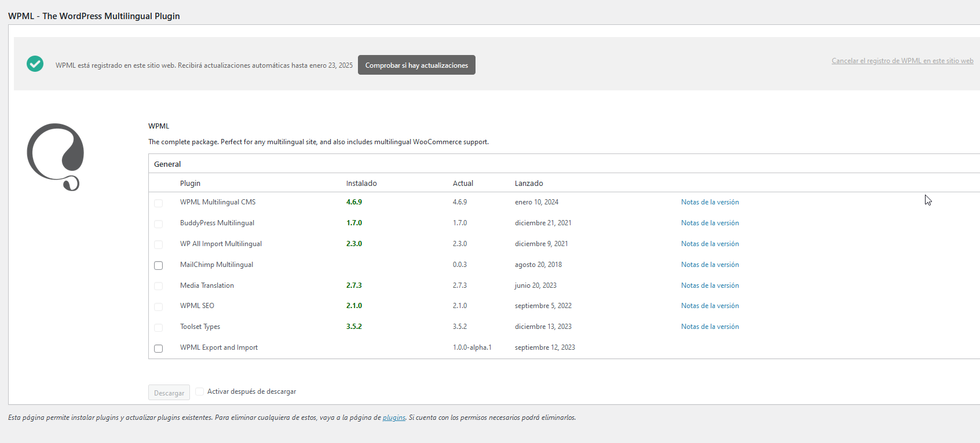Open release notes for Media Translation

710,285
